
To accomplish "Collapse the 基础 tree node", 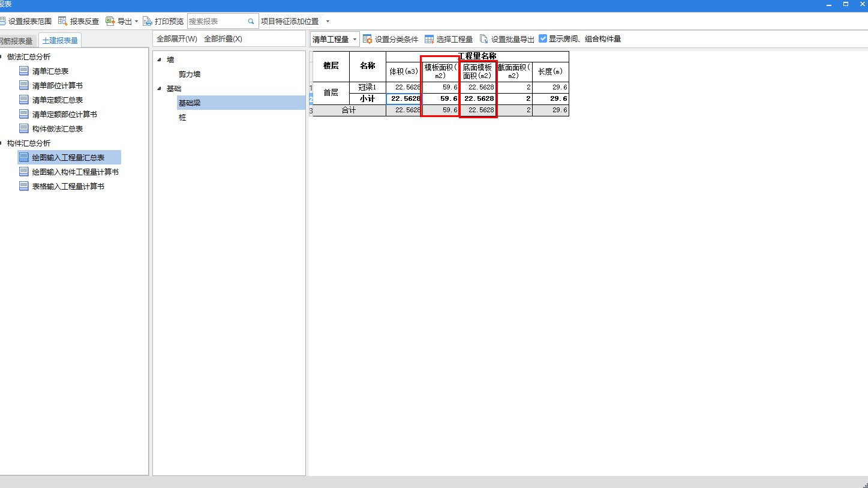I will coord(158,89).
